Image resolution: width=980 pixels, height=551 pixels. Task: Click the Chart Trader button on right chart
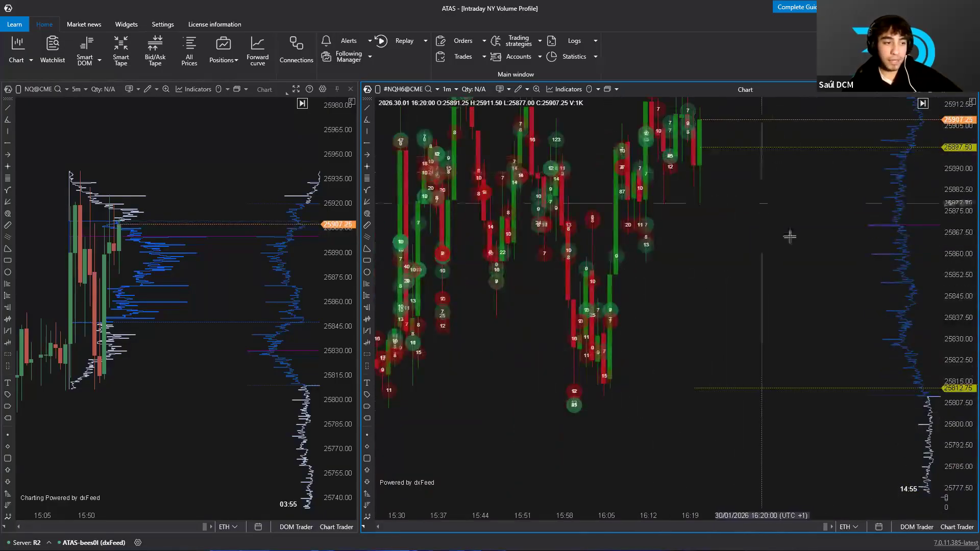957,527
